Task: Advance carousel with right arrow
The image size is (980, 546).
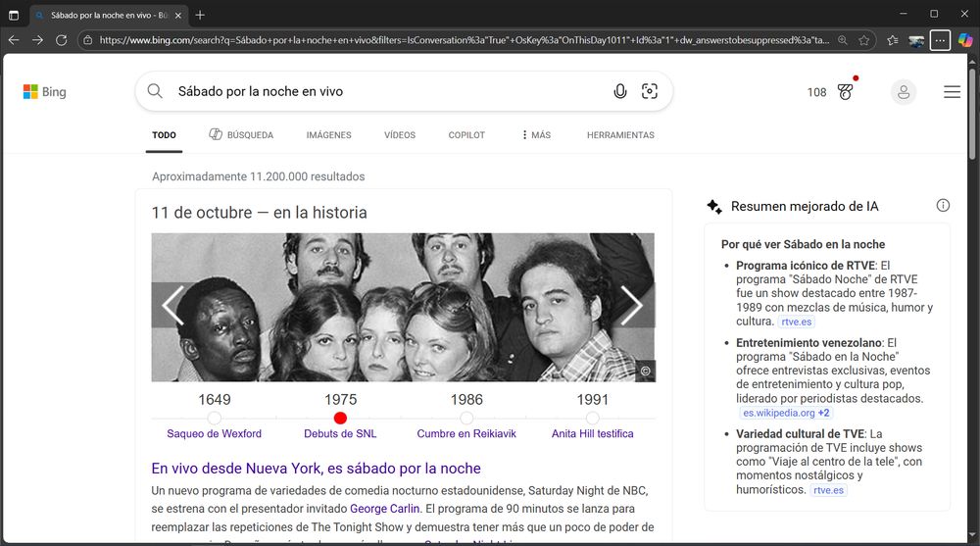Action: 631,306
